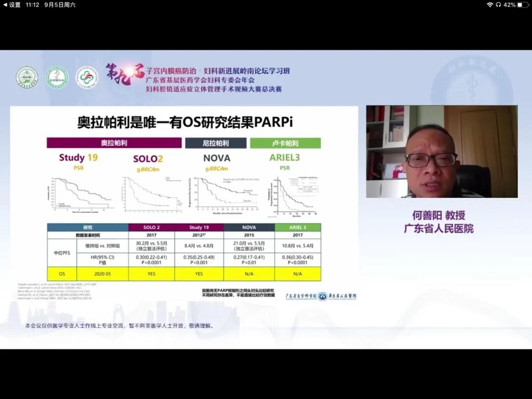This screenshot has height=399, width=532.
Task: Click the round hospital emblem at slide bottom
Action: pyautogui.click(x=323, y=296)
